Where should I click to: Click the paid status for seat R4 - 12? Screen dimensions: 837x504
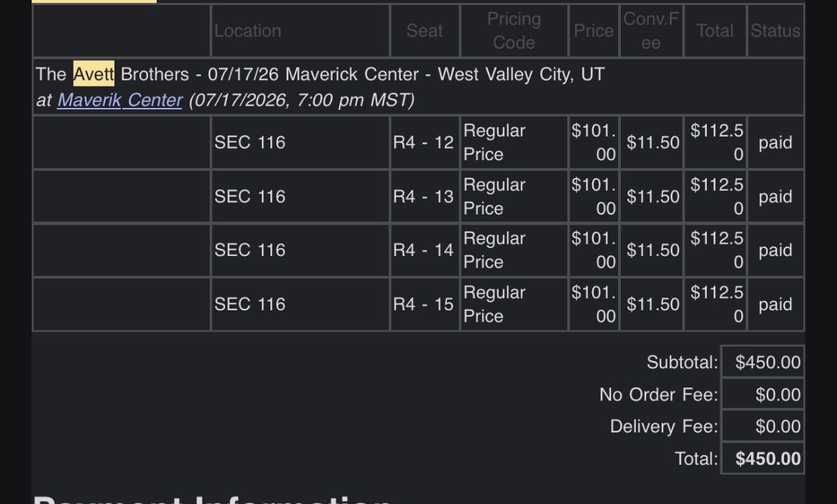[775, 142]
